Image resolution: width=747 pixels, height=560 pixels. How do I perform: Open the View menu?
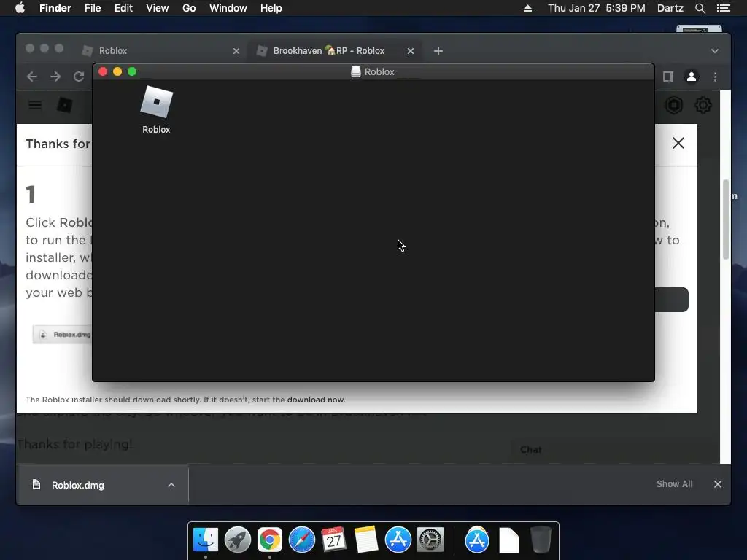[158, 8]
